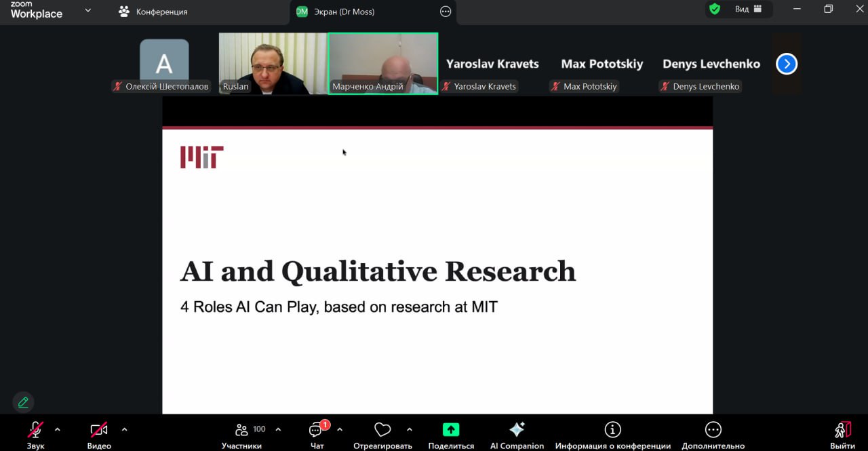Click the chat unread notification badge
868x451 pixels.
[x=325, y=425]
